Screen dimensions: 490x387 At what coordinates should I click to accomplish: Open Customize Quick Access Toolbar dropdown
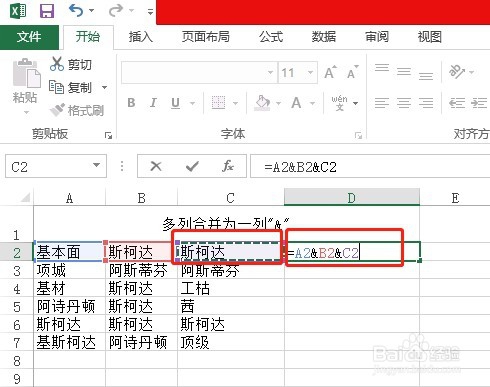pyautogui.click(x=151, y=12)
